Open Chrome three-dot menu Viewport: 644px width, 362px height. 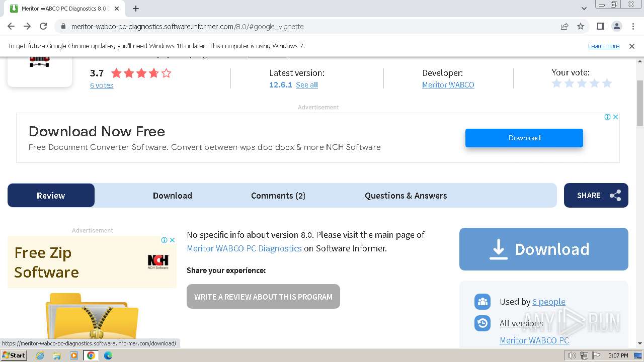[632, 26]
